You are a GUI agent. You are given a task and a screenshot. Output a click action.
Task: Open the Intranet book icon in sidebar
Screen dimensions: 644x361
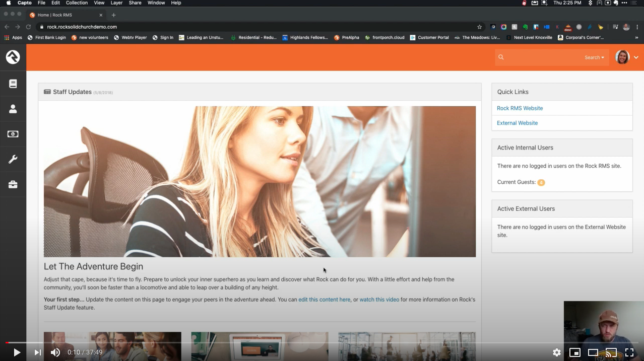click(13, 84)
